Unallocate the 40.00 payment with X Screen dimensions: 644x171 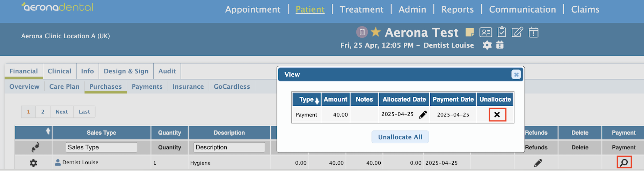click(x=497, y=114)
